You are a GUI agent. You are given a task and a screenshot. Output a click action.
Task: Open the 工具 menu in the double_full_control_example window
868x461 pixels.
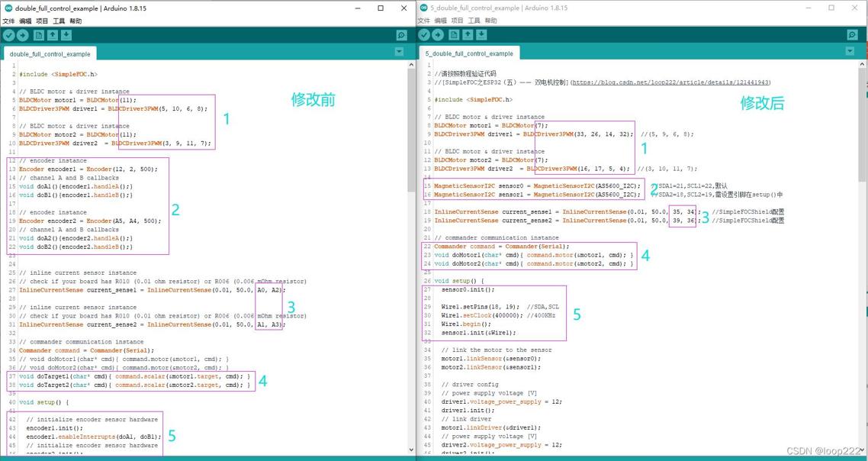(59, 21)
